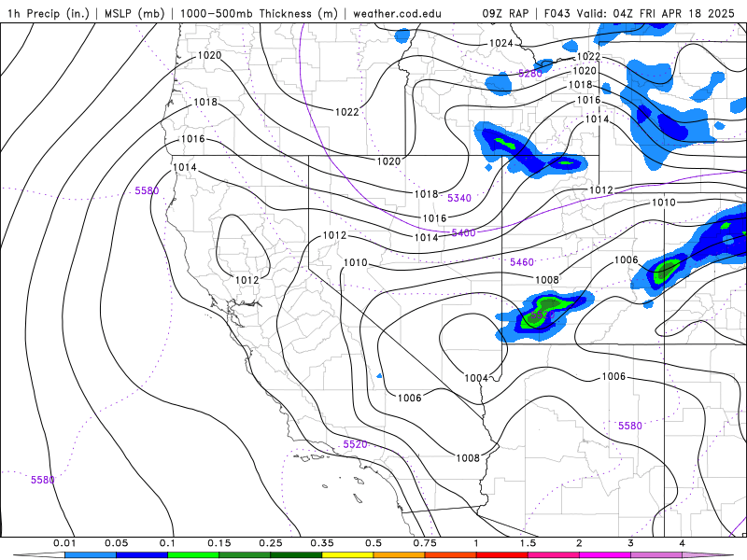
Task: Click the 1024 isobar label
Action: [500, 43]
